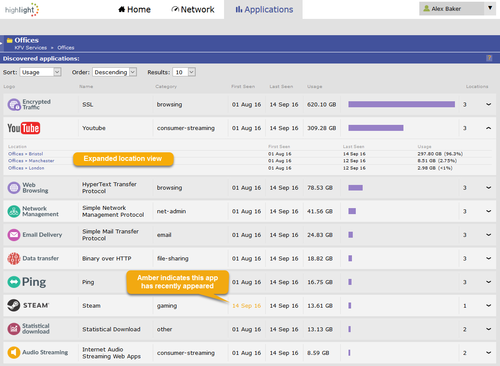The image size is (500, 366).
Task: Click the Steam name cell
Action: click(91, 306)
